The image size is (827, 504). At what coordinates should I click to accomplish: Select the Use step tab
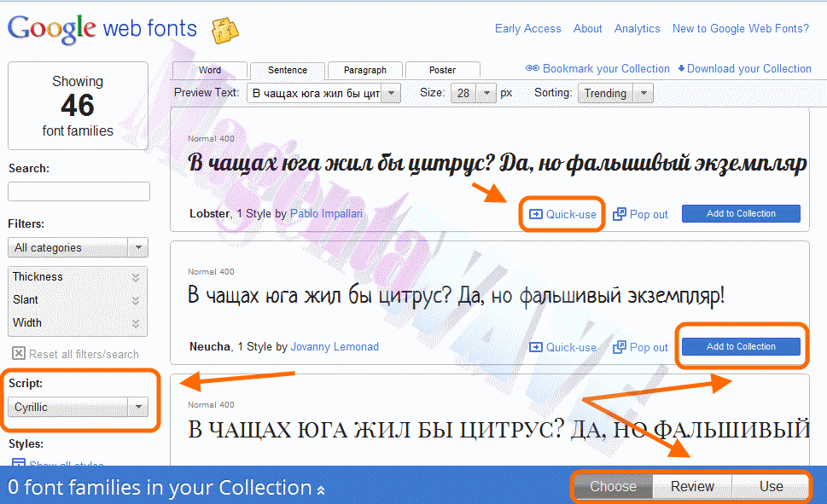(771, 486)
